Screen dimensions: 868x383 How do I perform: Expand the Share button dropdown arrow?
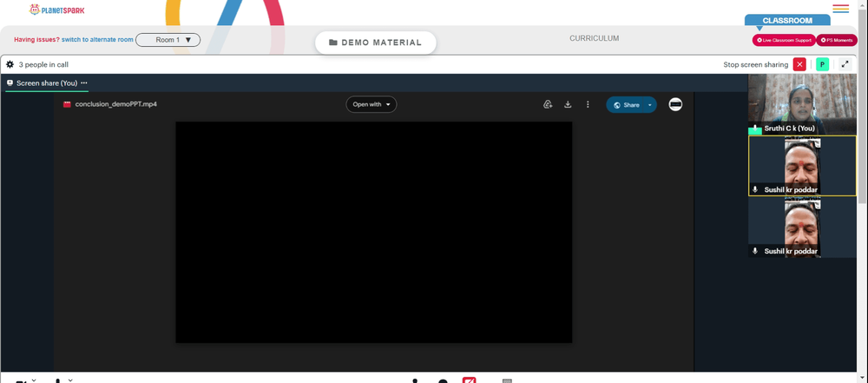[x=650, y=105]
